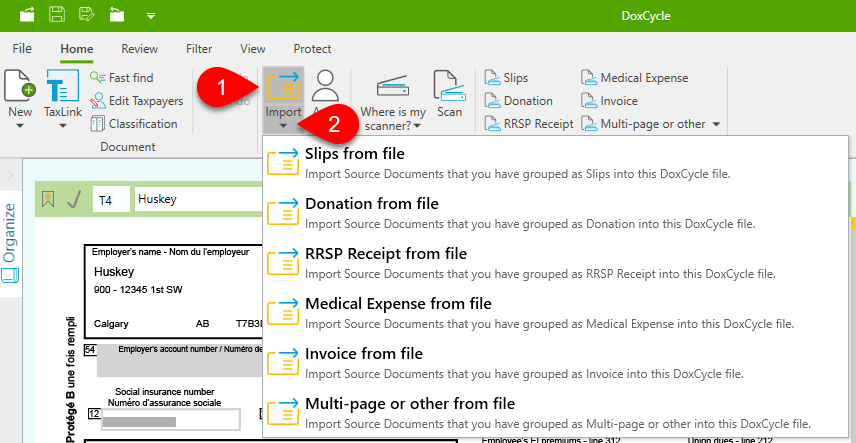Open the File menu tab
Screen dimensions: 856x443
tap(22, 49)
